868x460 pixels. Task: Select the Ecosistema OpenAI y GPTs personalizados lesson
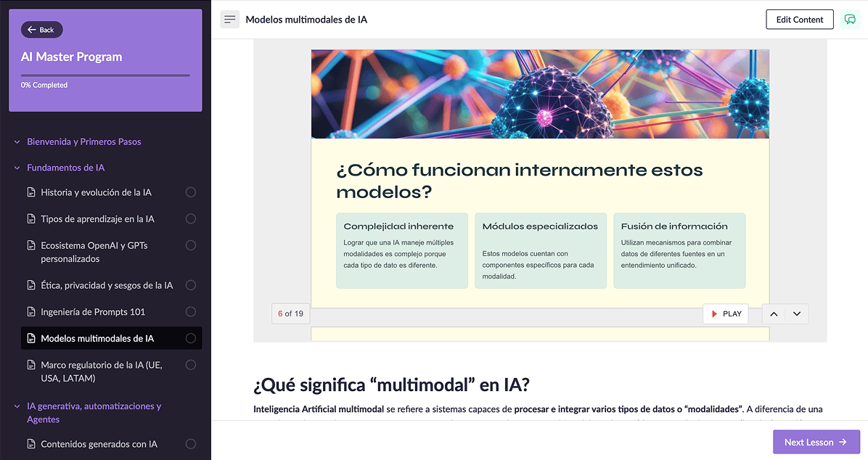point(94,252)
